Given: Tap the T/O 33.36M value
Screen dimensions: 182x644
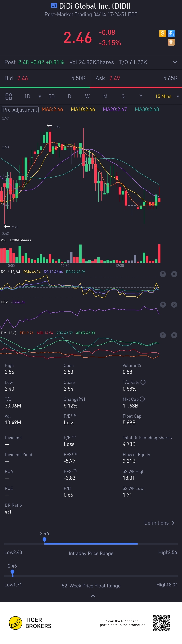Looking at the screenshot, I should (x=13, y=405).
